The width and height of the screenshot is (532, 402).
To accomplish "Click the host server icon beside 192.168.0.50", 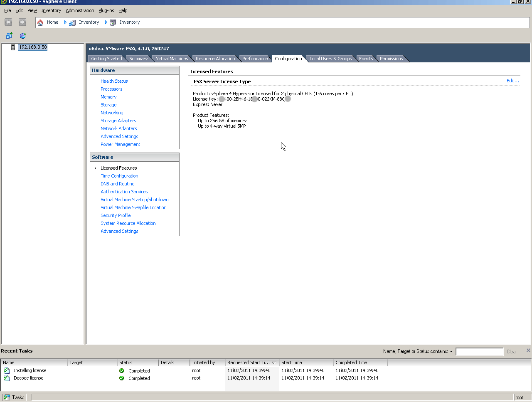I will click(x=13, y=47).
